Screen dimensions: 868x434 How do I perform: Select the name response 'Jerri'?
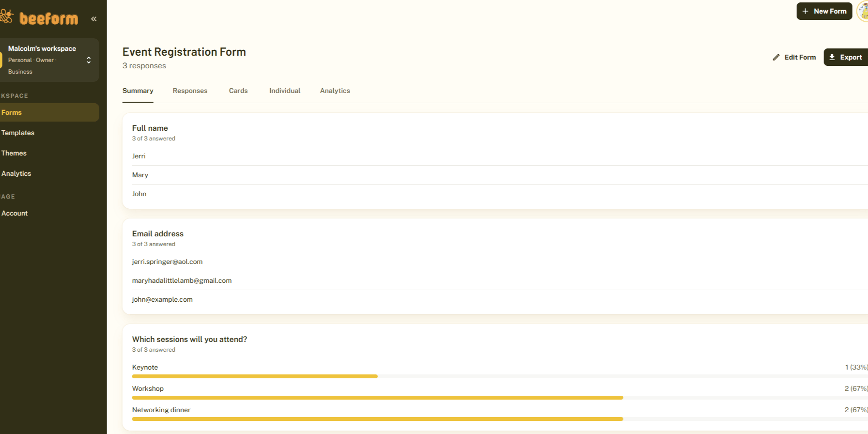point(139,156)
